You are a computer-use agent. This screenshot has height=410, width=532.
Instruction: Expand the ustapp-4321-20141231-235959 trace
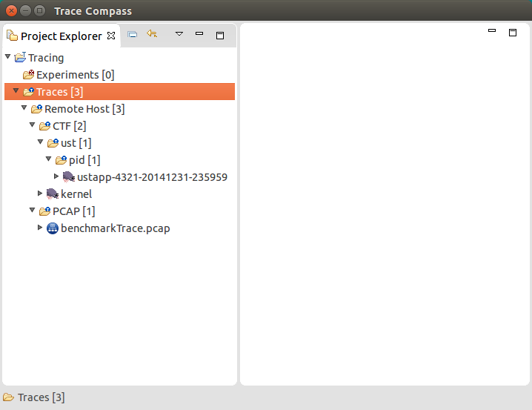[57, 176]
